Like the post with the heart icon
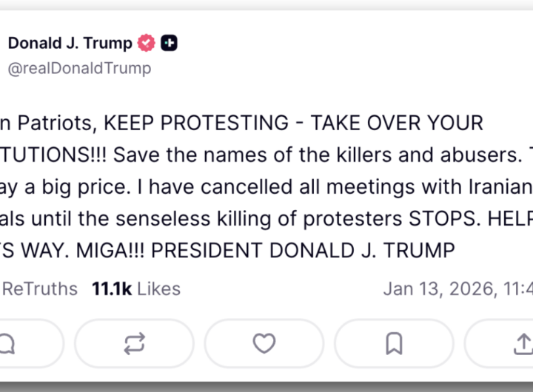The width and height of the screenshot is (533, 392). [x=264, y=343]
